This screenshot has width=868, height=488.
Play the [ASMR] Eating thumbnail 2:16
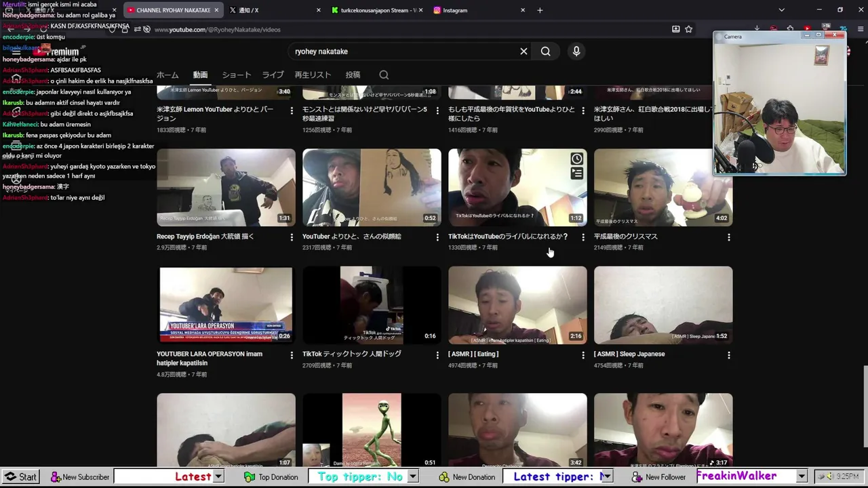[x=517, y=305]
